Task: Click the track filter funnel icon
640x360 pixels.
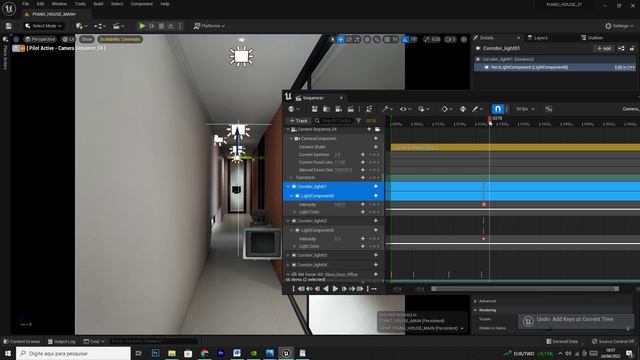Action: tap(358, 121)
